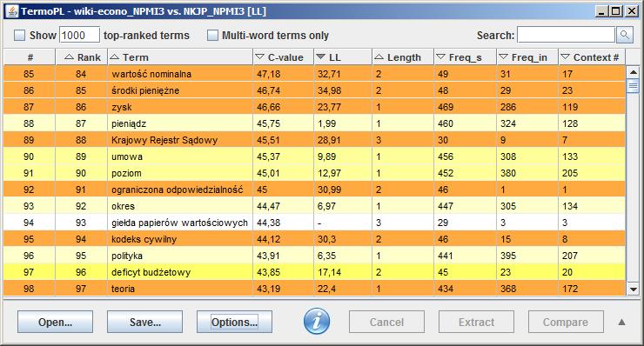Click the LL column sort arrow

pyautogui.click(x=321, y=57)
